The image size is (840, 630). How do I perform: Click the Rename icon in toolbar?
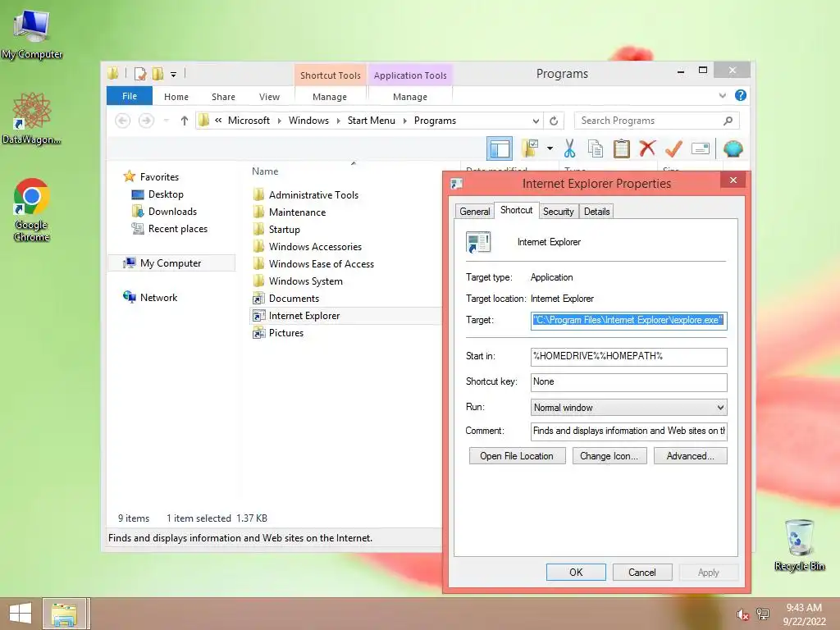(701, 148)
